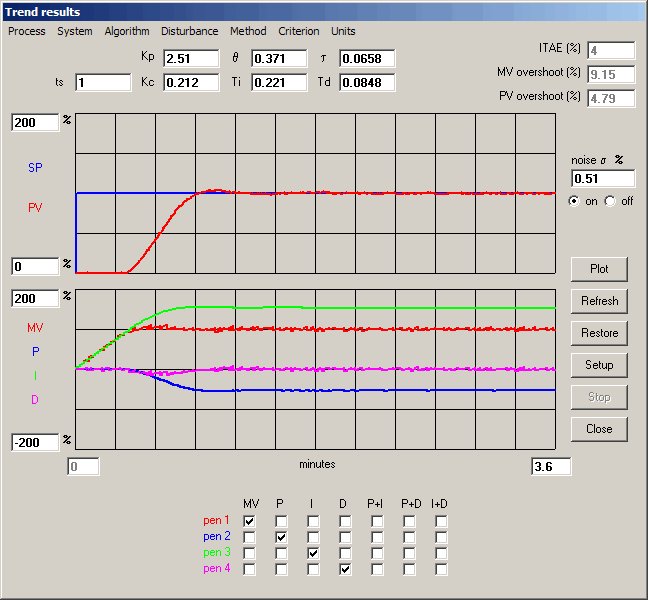Uncheck MV checkbox for pen 1
The height and width of the screenshot is (600, 648).
pos(250,521)
